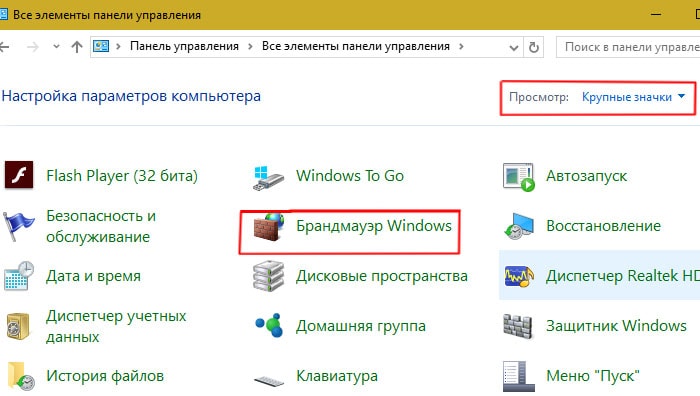Click Все элементы панели управления breadcrumb
This screenshot has width=700, height=396.
(x=356, y=46)
